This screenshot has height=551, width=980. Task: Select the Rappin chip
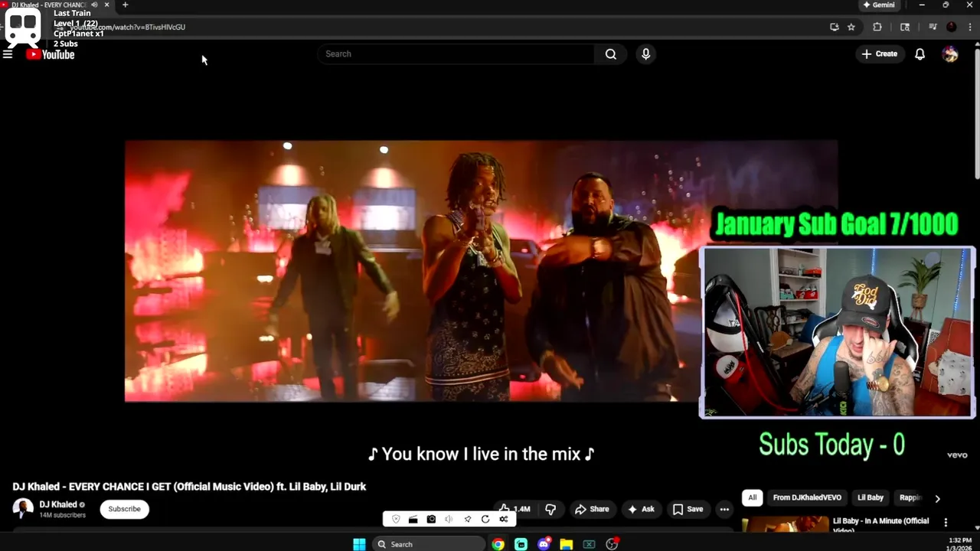coord(910,497)
